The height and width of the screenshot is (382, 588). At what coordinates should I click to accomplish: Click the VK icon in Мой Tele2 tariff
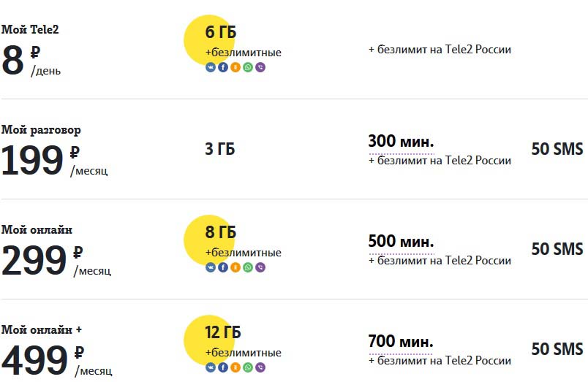(211, 67)
